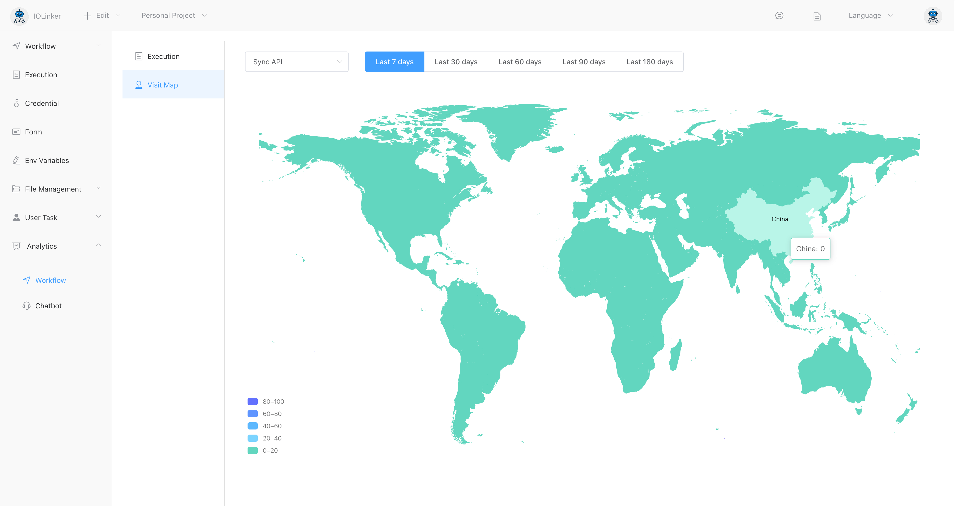Choose the Last 180 days range
The width and height of the screenshot is (980, 506).
click(x=650, y=61)
